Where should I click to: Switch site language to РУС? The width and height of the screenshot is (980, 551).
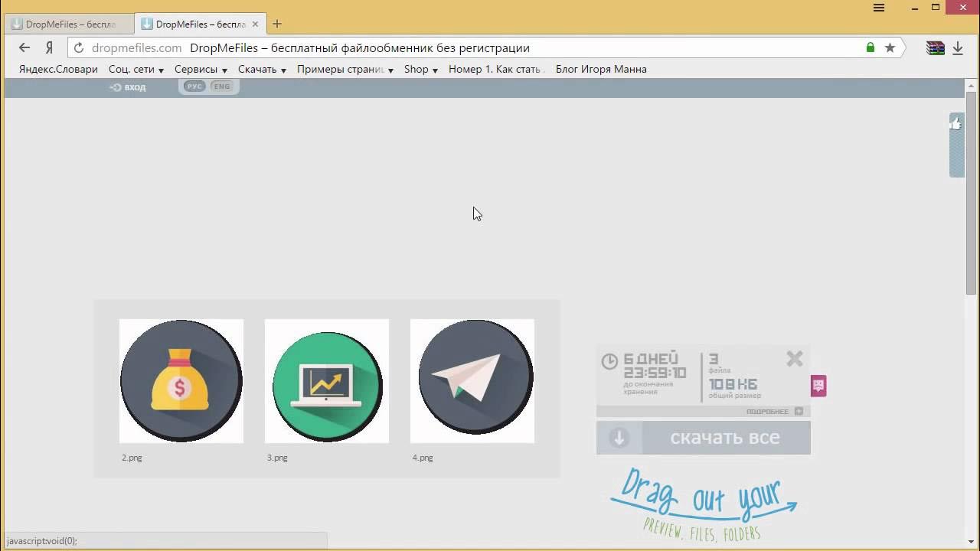point(194,86)
